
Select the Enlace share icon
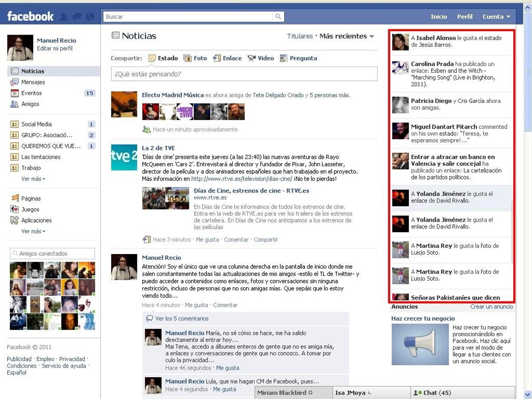pyautogui.click(x=217, y=58)
